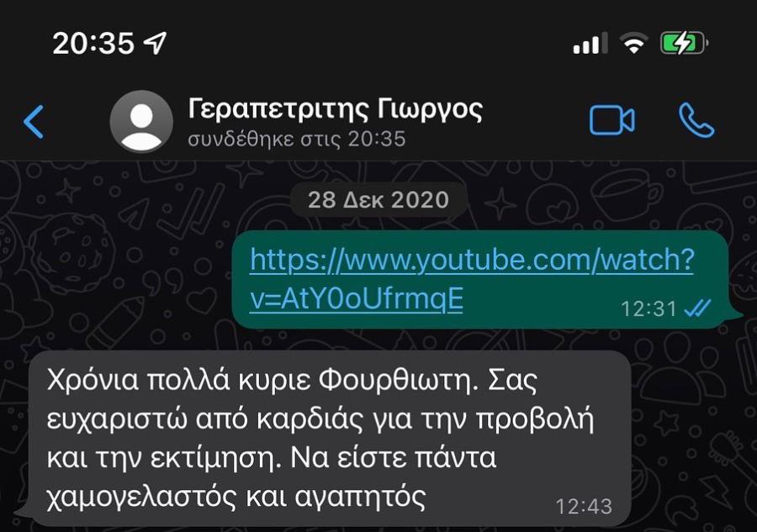The height and width of the screenshot is (532, 757).
Task: Start a voice call using phone icon
Action: (696, 120)
